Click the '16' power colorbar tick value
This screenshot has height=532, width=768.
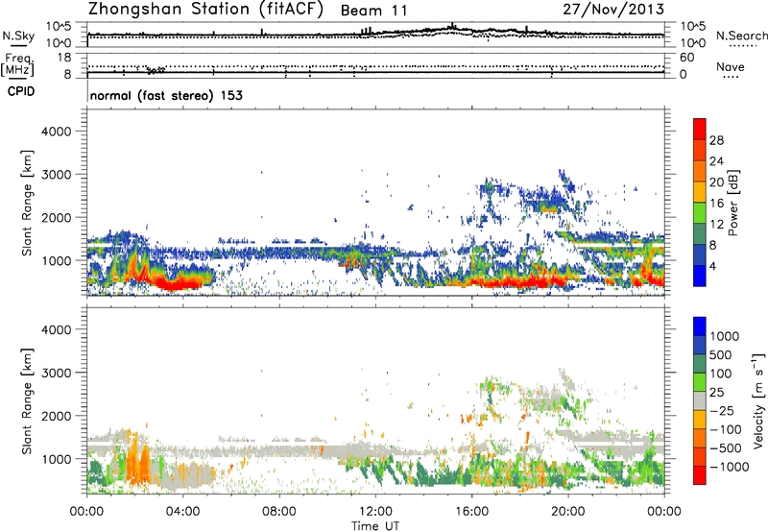(x=716, y=204)
